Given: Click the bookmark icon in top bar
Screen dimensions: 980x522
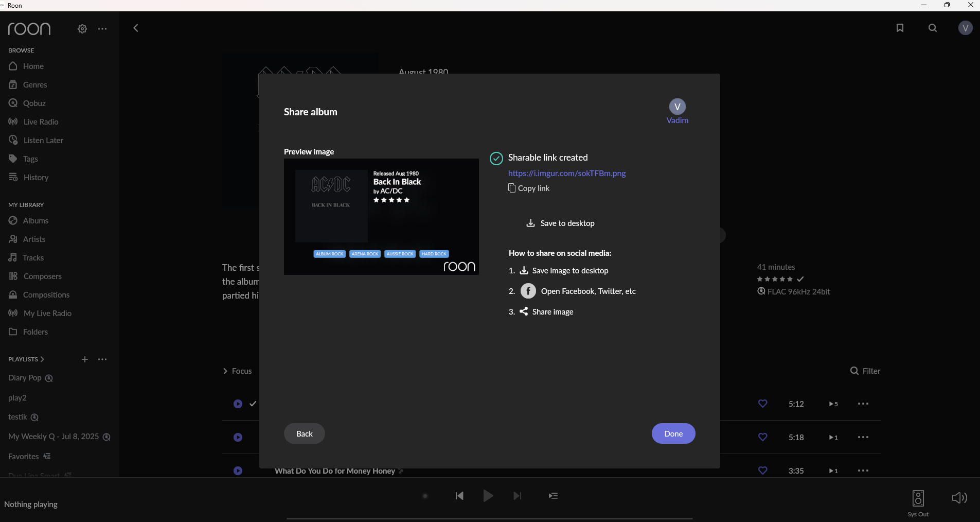Looking at the screenshot, I should click(x=900, y=28).
